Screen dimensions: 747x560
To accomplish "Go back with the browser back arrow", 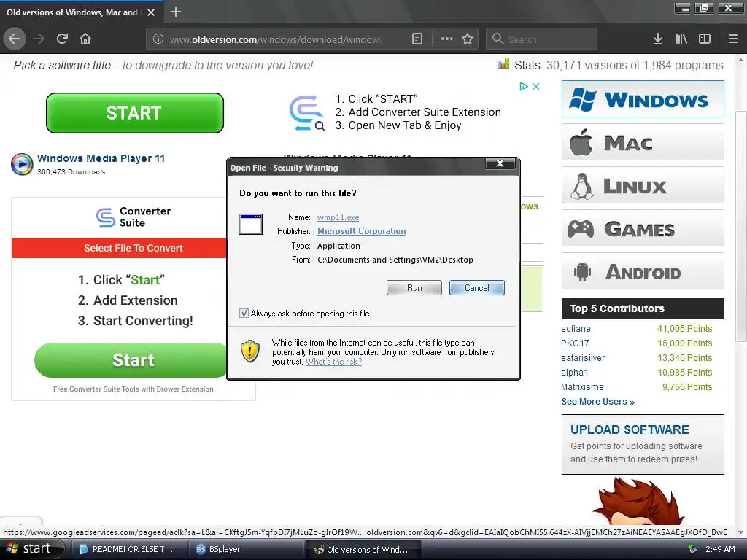I will click(15, 39).
